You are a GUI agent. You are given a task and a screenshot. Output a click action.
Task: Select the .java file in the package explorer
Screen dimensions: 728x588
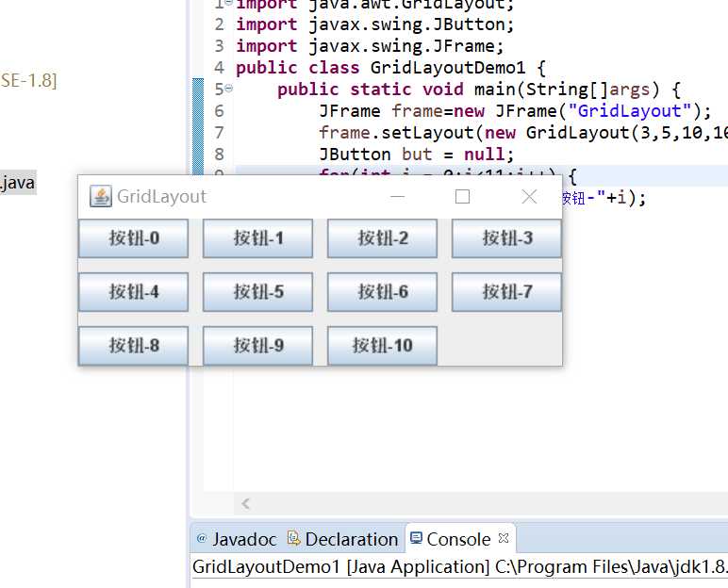pos(18,183)
